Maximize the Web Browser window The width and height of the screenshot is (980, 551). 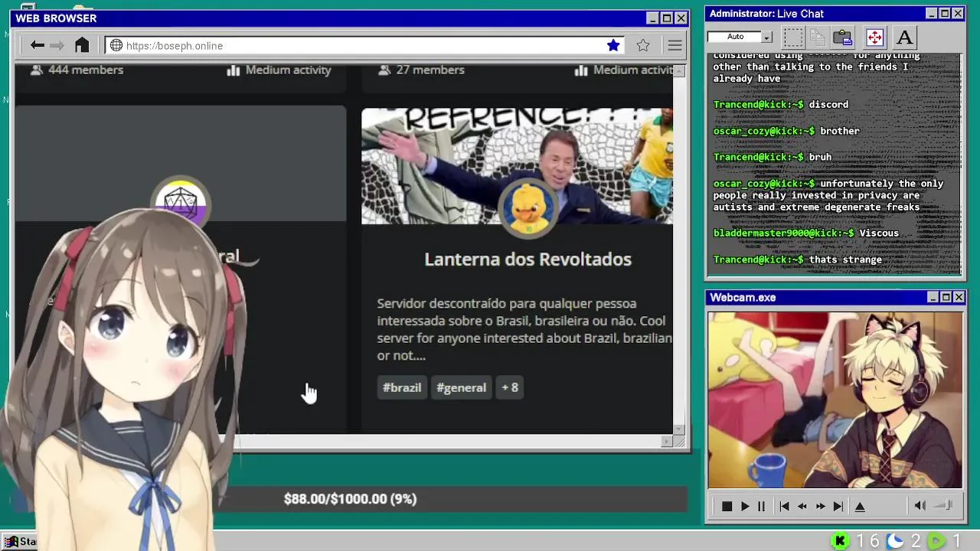coord(667,18)
